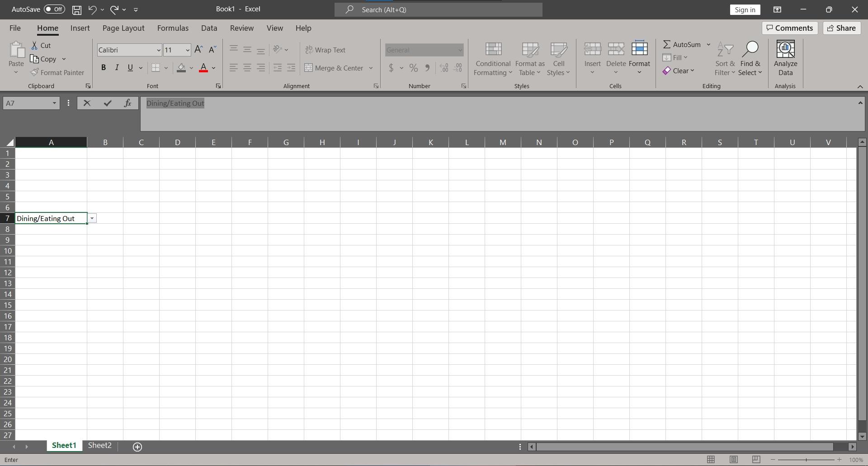Click Merge & Center button
This screenshot has height=466, width=868.
coord(334,68)
